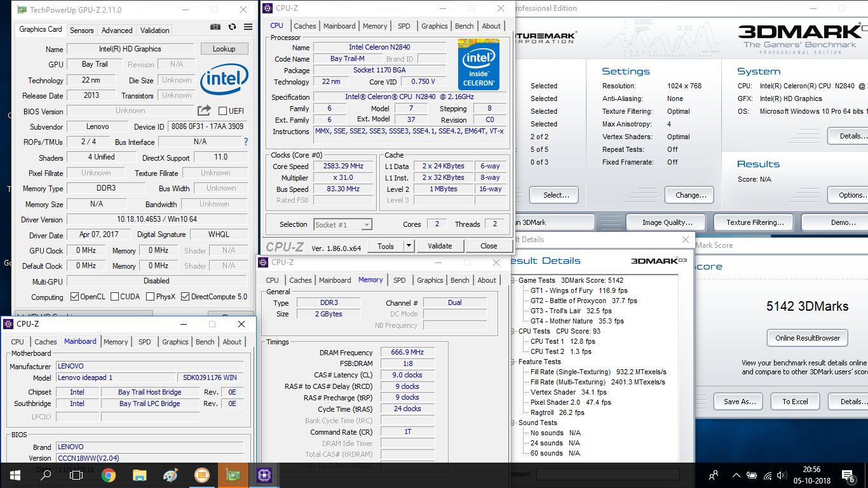This screenshot has width=868, height=488.
Task: Toggle the PhysX checkbox
Action: coord(150,297)
